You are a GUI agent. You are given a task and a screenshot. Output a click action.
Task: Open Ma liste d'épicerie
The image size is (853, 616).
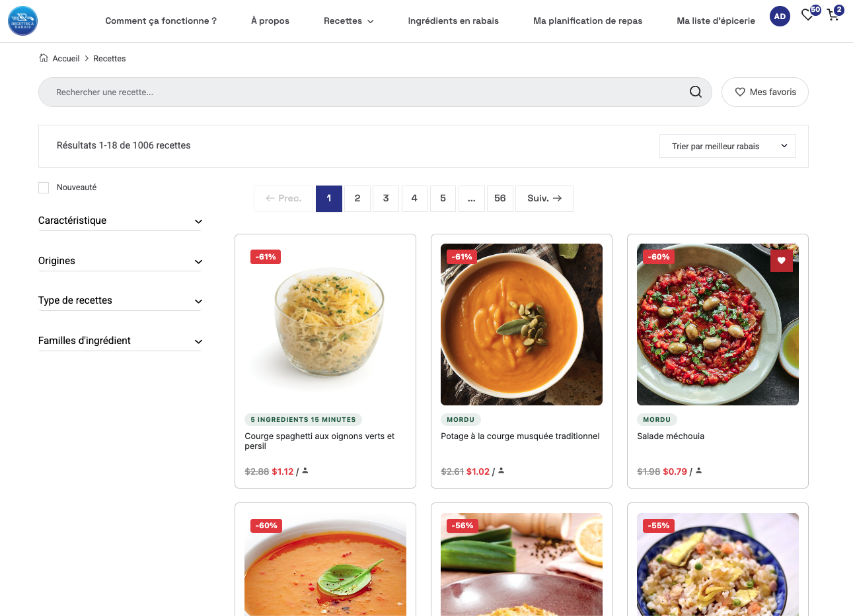[716, 20]
